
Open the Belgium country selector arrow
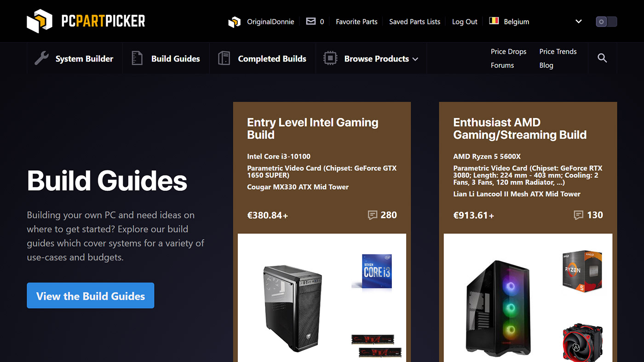(x=579, y=21)
